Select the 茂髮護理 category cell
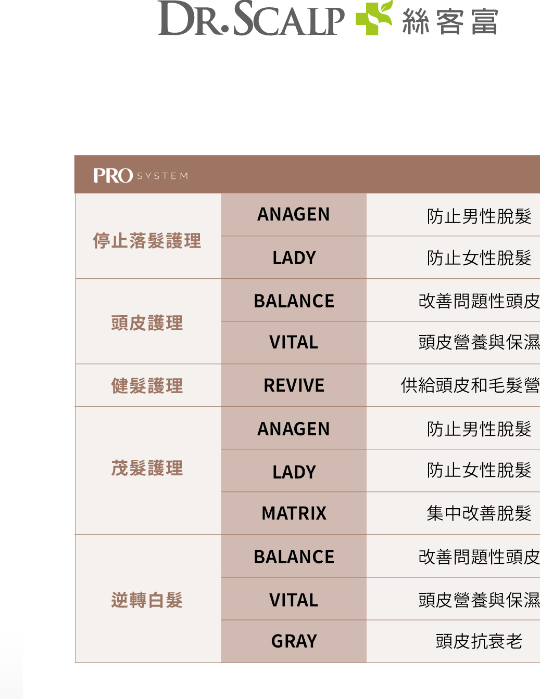The width and height of the screenshot is (540, 699). click(148, 468)
